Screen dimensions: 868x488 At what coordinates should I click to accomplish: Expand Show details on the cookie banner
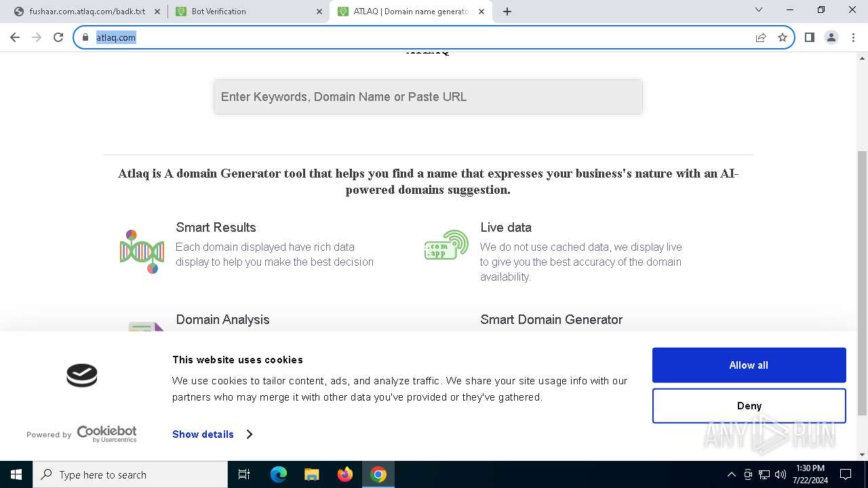(x=212, y=434)
